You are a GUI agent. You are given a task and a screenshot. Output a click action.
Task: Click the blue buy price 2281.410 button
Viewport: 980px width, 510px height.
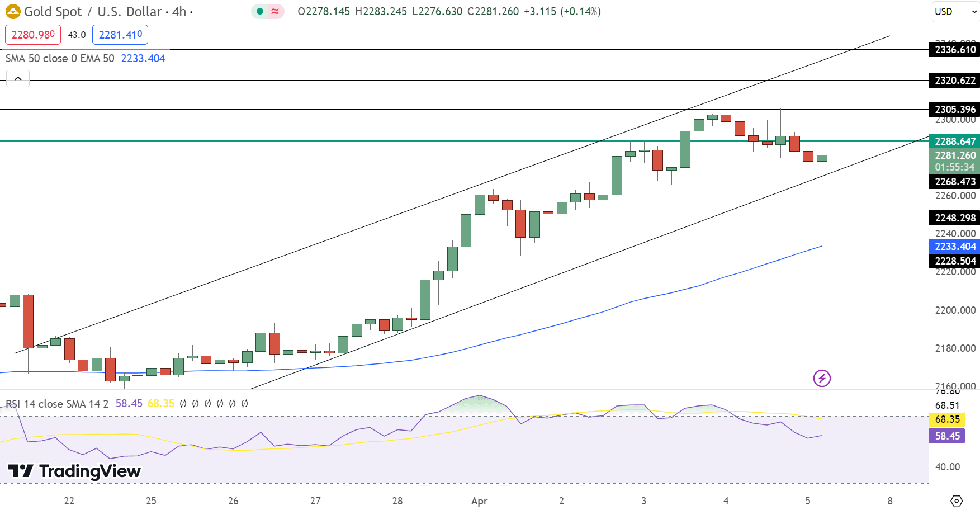120,35
